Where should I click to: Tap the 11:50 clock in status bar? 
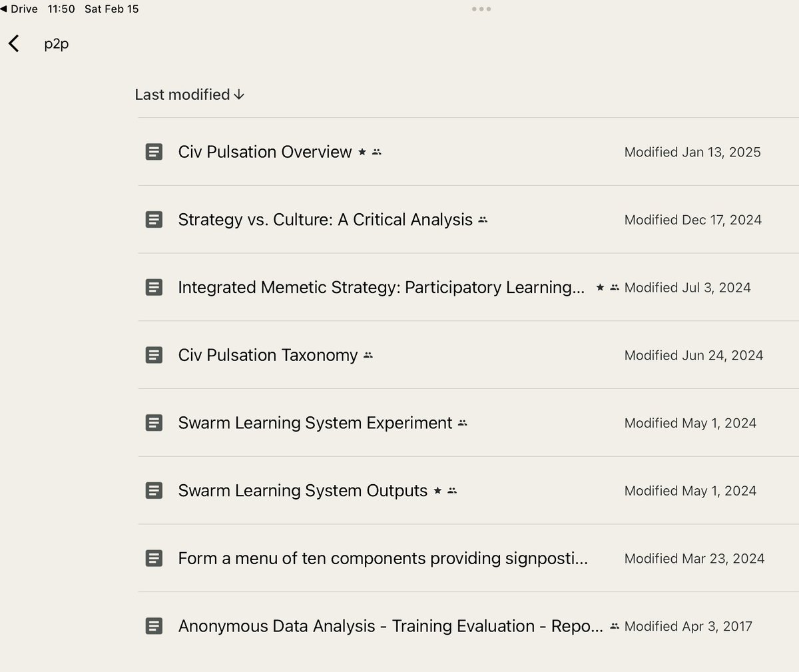(61, 9)
